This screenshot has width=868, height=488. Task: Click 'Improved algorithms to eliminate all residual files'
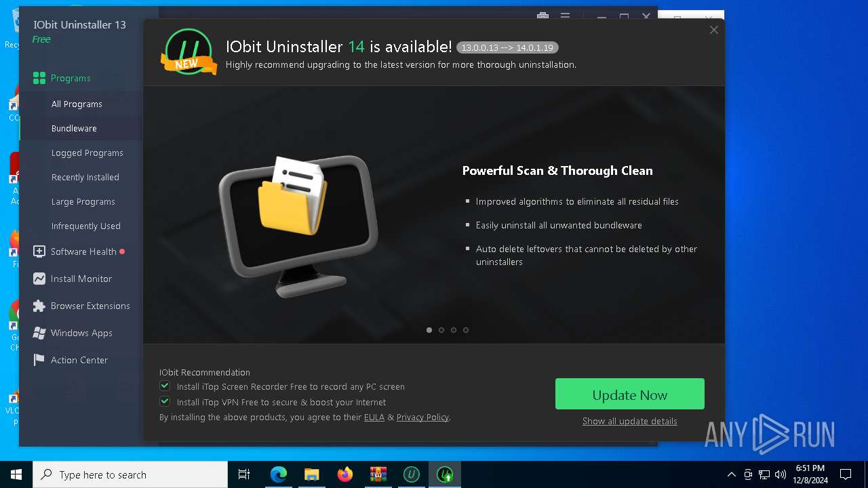click(x=577, y=201)
